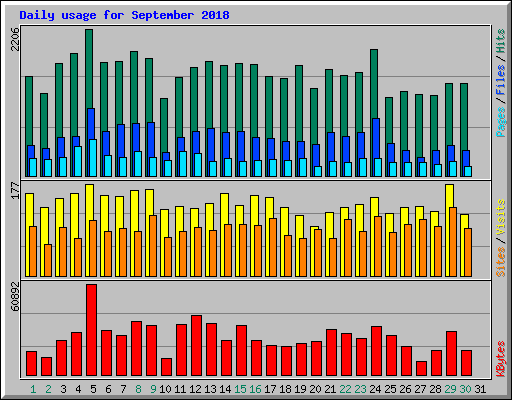This screenshot has height=400, width=512.
Task: Click the tallest red KBytes bar for day 5
Action: coord(91,330)
